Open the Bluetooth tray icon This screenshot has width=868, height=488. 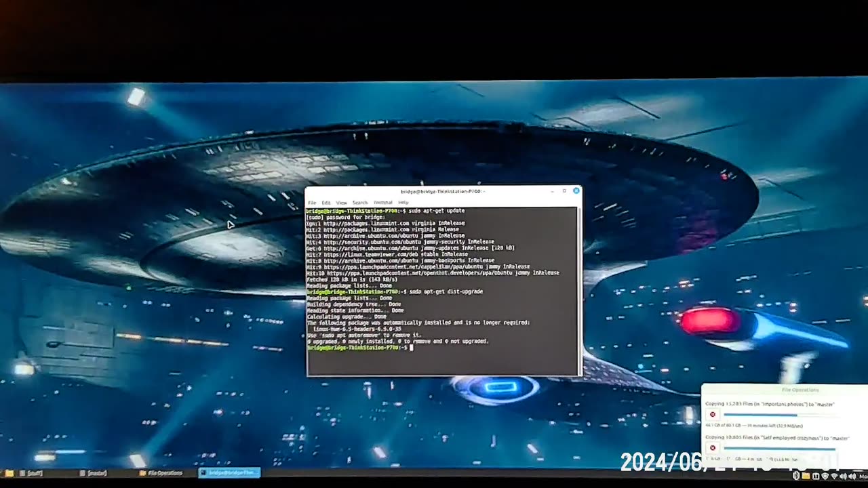[x=796, y=476]
